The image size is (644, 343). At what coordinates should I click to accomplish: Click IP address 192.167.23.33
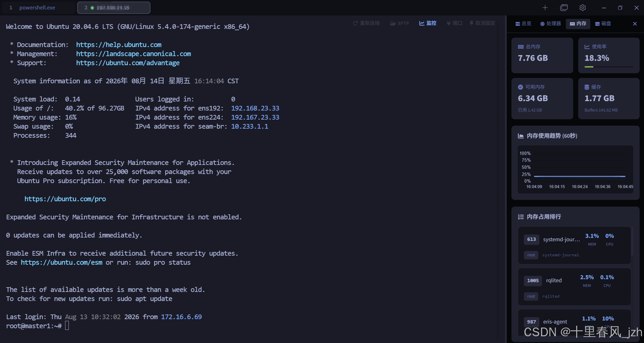click(255, 117)
